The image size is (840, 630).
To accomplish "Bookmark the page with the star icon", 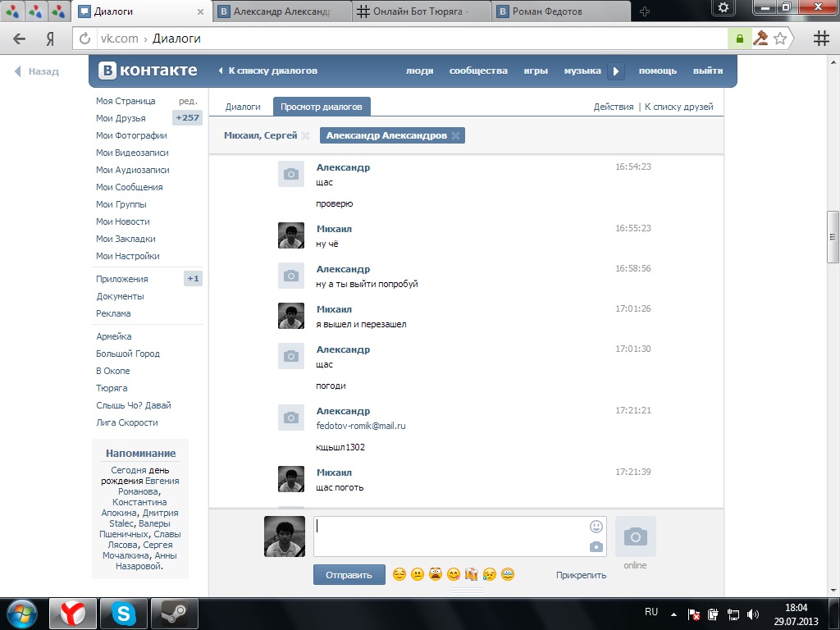I will tap(780, 39).
